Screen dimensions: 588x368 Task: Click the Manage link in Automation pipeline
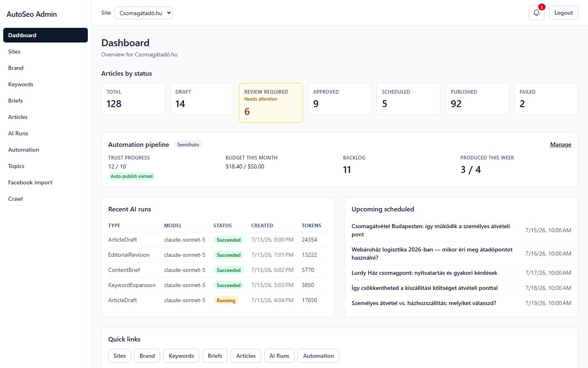(x=561, y=144)
